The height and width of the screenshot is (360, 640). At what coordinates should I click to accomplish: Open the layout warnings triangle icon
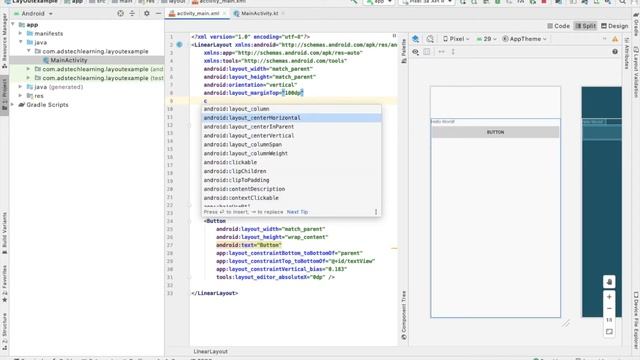(x=615, y=39)
